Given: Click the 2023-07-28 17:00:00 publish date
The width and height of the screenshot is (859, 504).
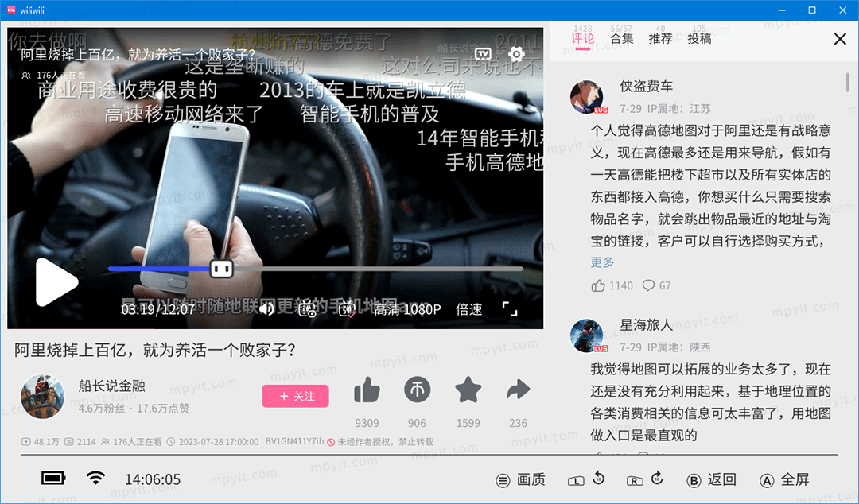Looking at the screenshot, I should pyautogui.click(x=218, y=441).
